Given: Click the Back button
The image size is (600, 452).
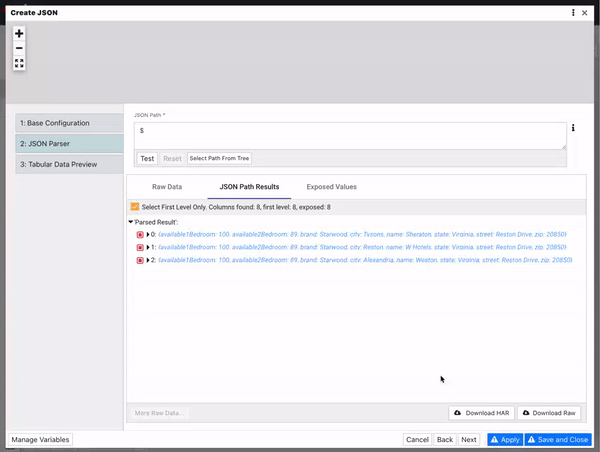Looking at the screenshot, I should point(445,439).
